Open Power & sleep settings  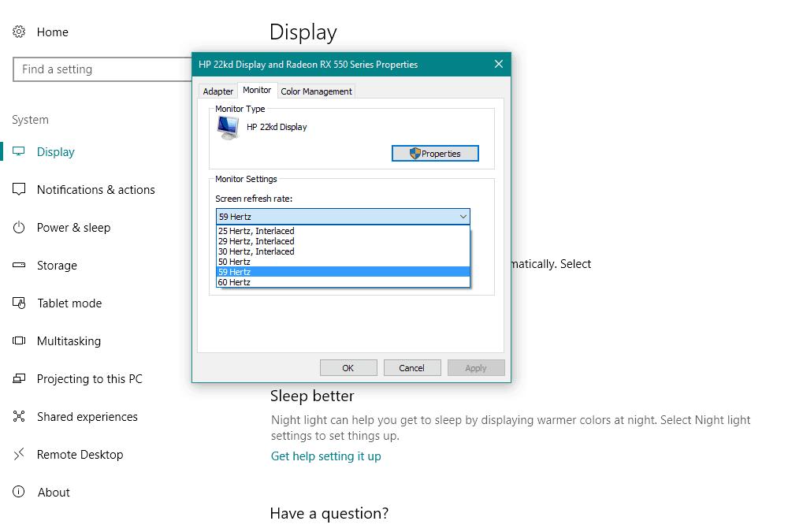[x=74, y=227]
